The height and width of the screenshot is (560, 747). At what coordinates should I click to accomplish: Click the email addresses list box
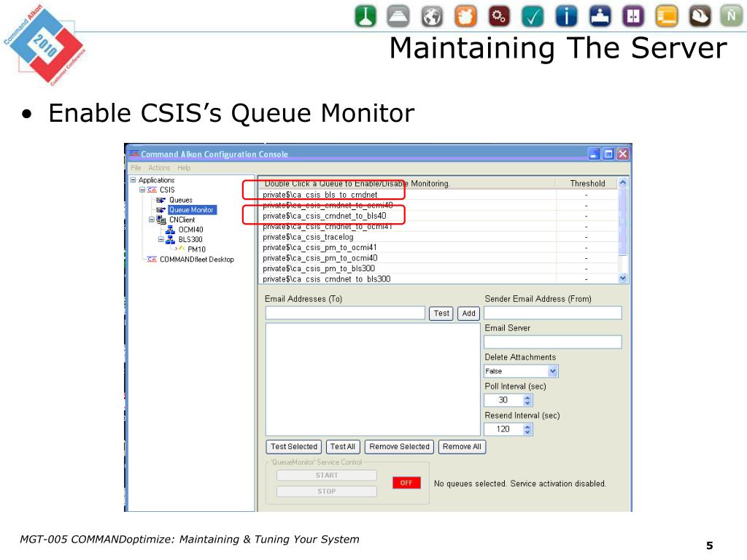point(373,379)
